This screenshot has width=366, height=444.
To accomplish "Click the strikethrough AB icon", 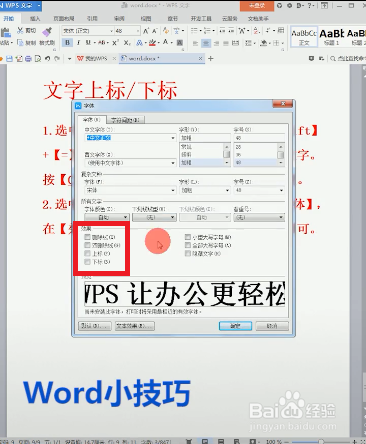I will click(101, 43).
